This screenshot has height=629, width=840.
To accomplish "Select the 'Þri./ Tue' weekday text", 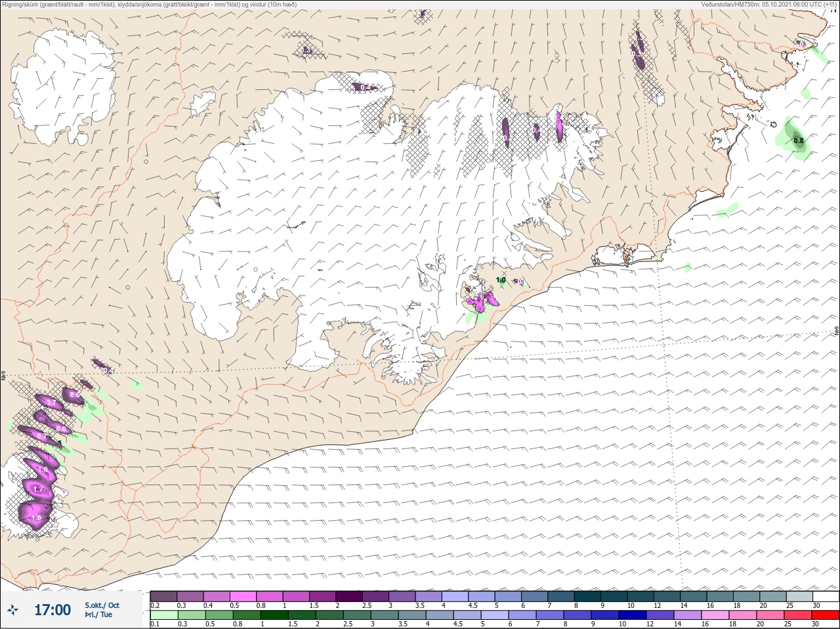I will point(98,615).
